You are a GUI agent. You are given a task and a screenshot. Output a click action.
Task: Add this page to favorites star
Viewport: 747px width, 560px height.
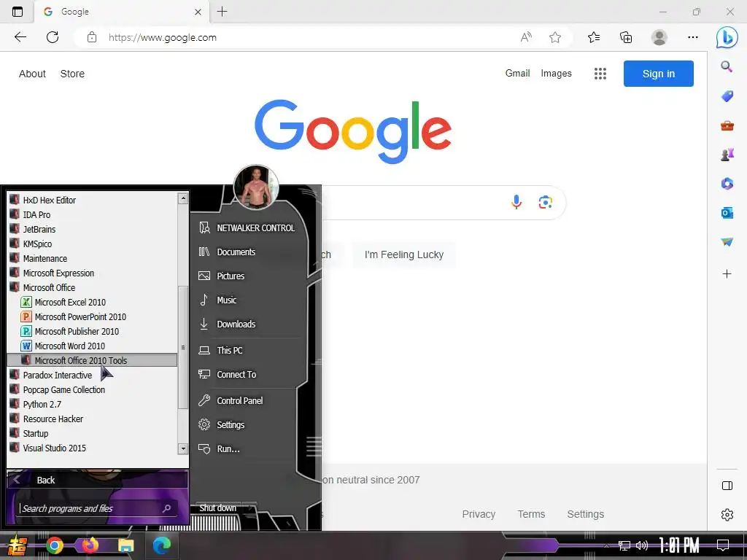pos(555,37)
